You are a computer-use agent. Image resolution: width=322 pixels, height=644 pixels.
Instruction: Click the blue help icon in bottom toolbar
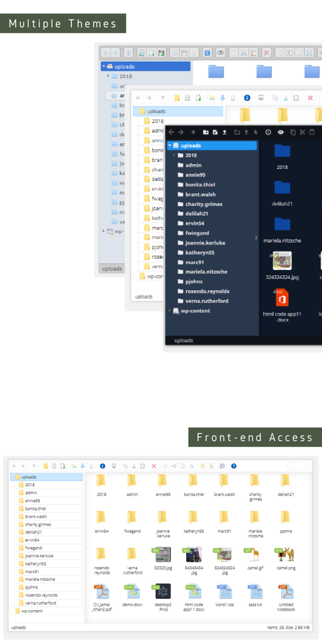click(x=233, y=466)
